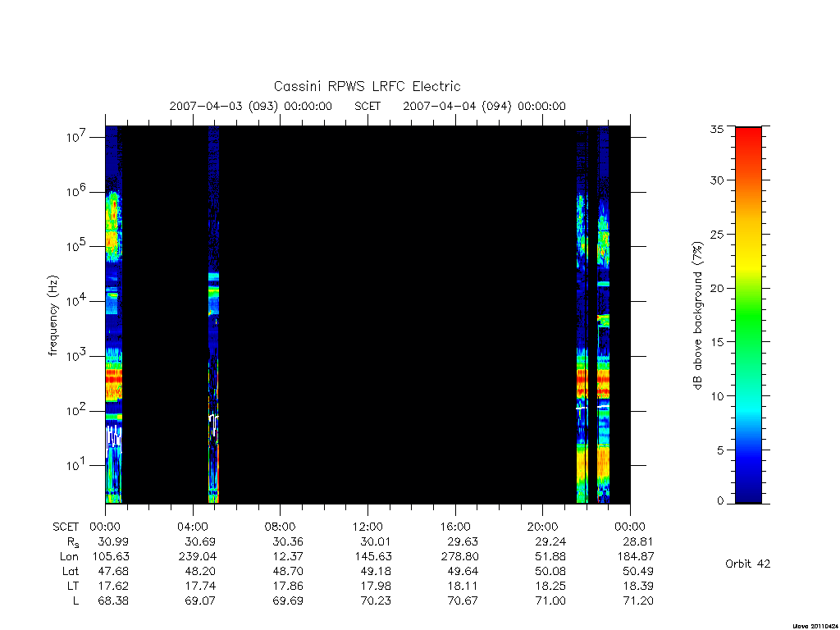This screenshot has width=840, height=630.
Task: Click the end timestamp '2007-04-04 (094) 00:00:00'
Action: tap(484, 106)
